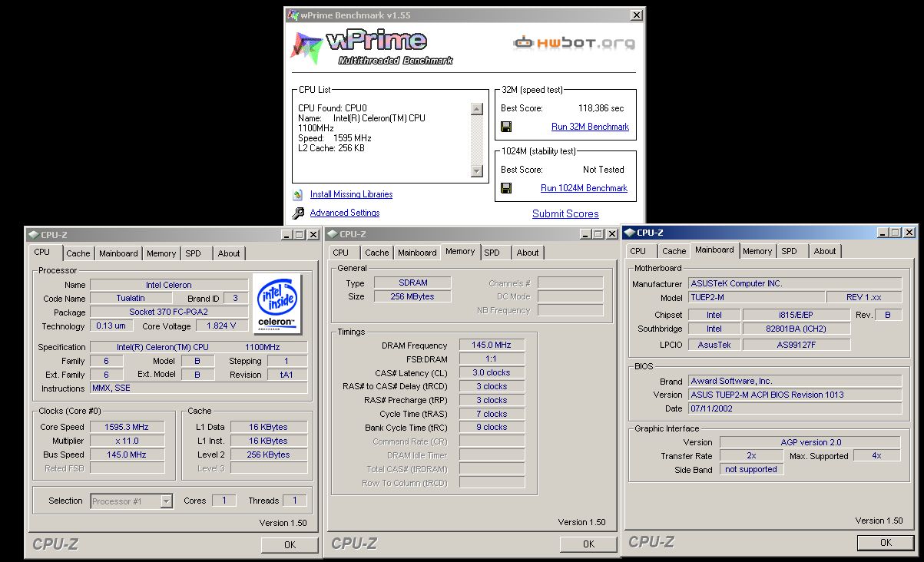Select About tab in the Memory window
Image resolution: width=924 pixels, height=562 pixels.
pos(528,253)
